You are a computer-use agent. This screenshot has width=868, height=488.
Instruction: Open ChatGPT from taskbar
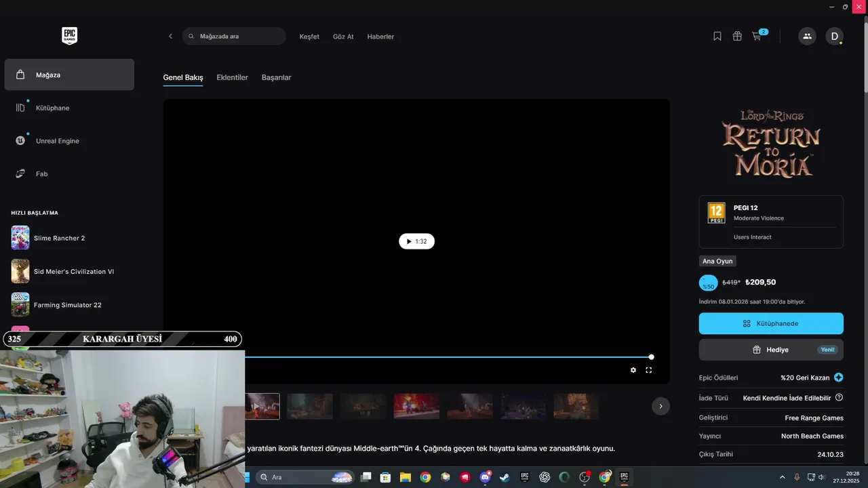[x=545, y=477]
